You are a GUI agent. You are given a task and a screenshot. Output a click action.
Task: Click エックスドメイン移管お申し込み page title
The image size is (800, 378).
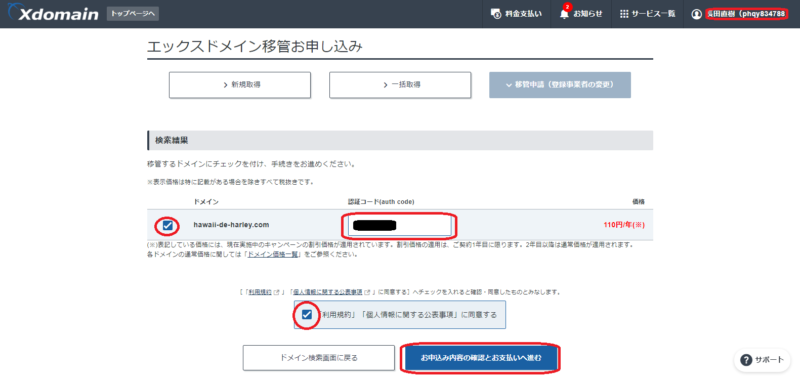tap(255, 46)
